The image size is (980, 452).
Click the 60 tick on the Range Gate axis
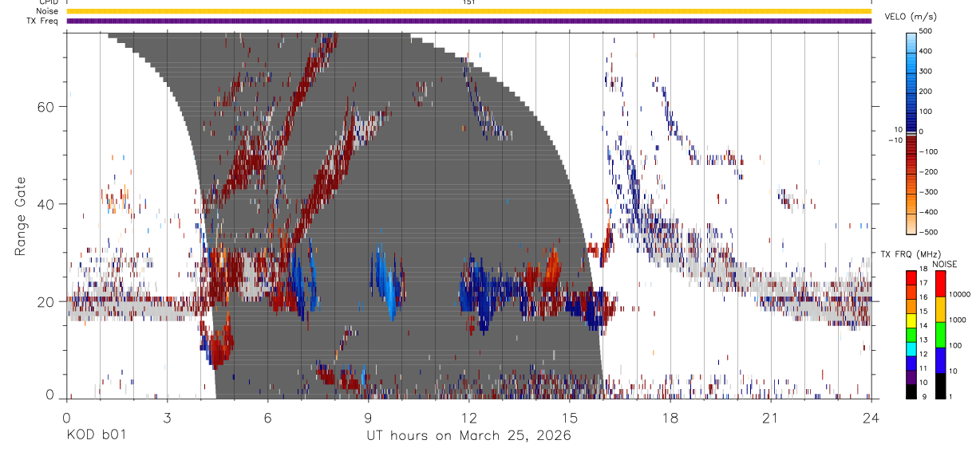click(45, 107)
